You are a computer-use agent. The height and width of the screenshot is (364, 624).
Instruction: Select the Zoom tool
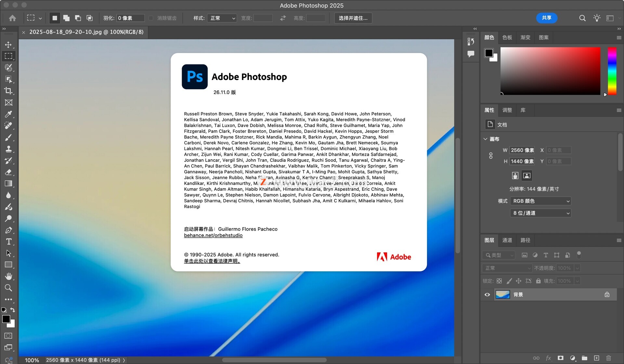[x=8, y=288]
